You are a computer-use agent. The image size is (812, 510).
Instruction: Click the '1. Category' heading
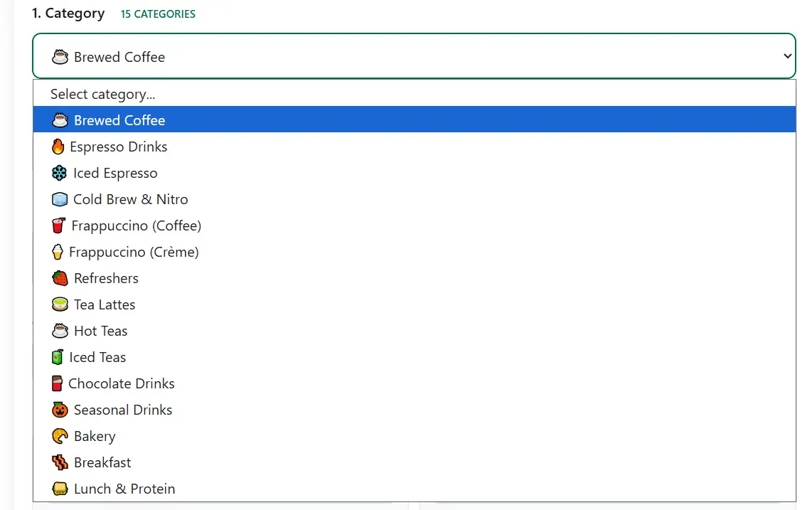click(68, 13)
